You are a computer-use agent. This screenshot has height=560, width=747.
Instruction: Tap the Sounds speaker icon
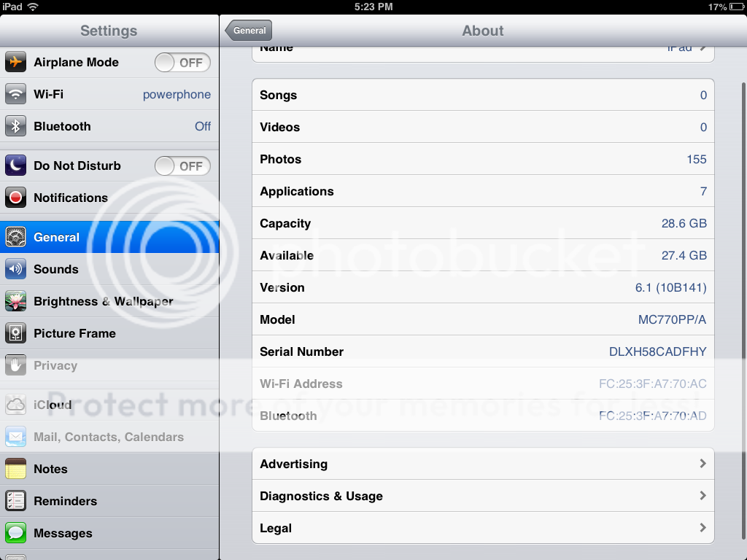(15, 269)
